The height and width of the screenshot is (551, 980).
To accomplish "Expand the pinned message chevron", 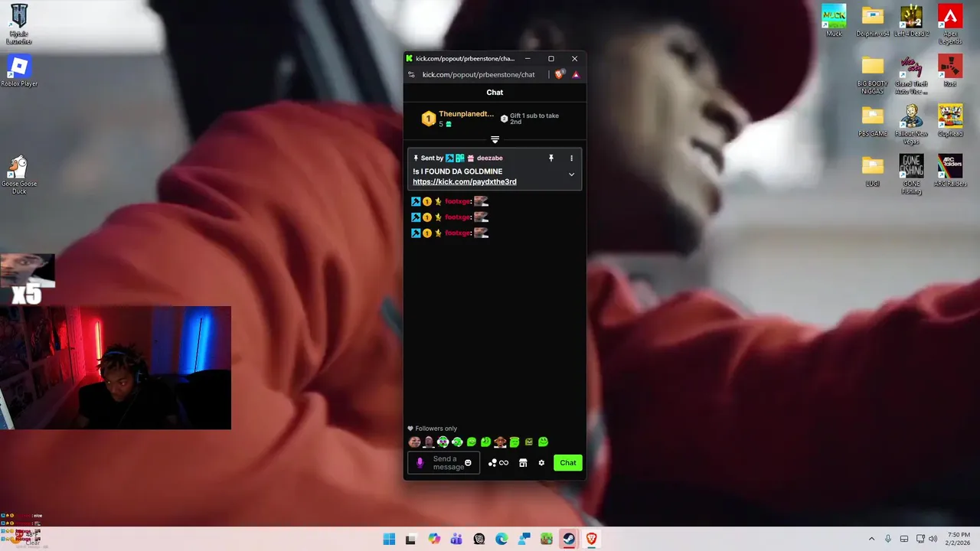I will [571, 174].
